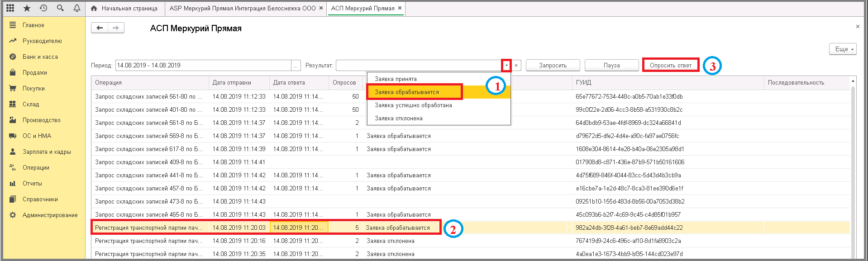This screenshot has width=868, height=261.
Task: Click the Пауза button
Action: point(611,66)
